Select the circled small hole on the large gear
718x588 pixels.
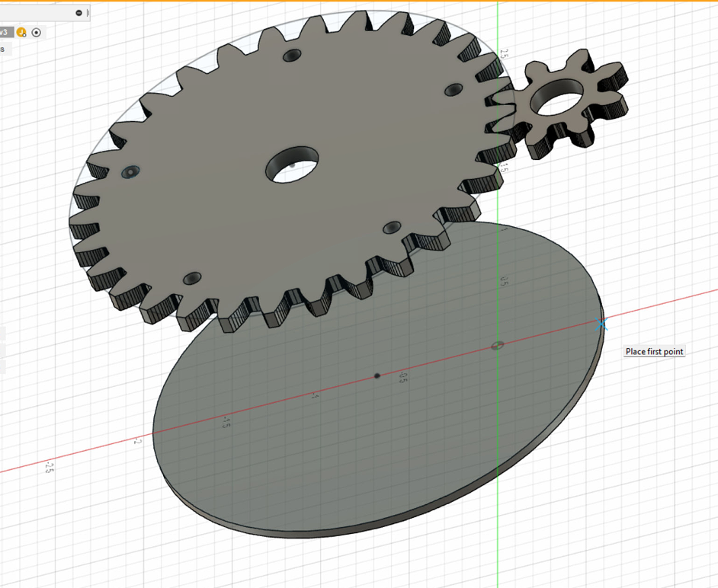130,172
